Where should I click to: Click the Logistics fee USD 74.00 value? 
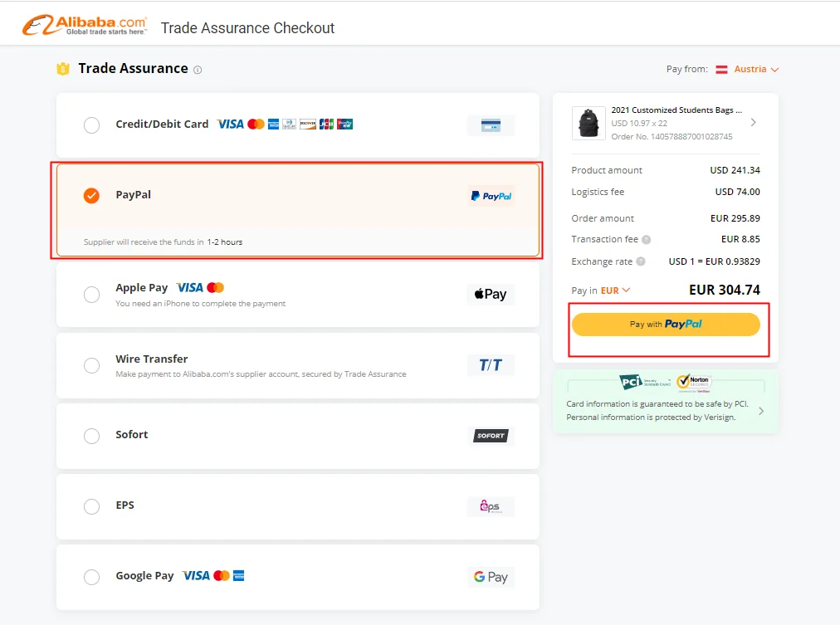pyautogui.click(x=737, y=192)
